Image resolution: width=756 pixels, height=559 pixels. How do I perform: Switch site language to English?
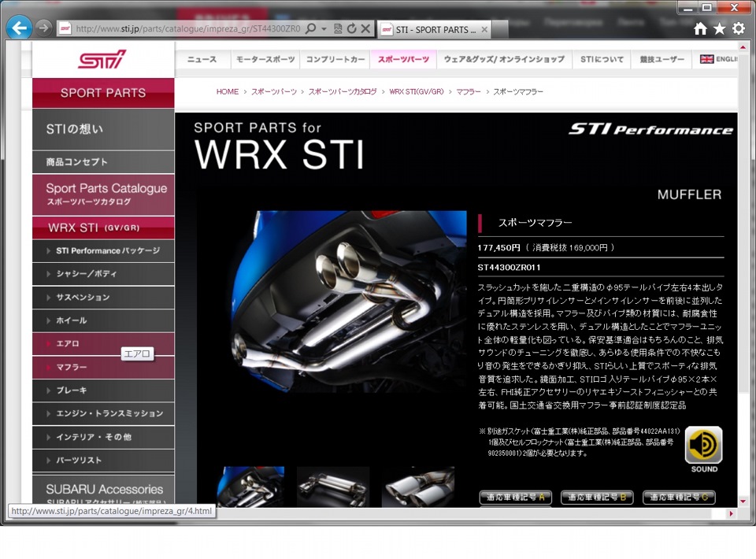point(720,58)
